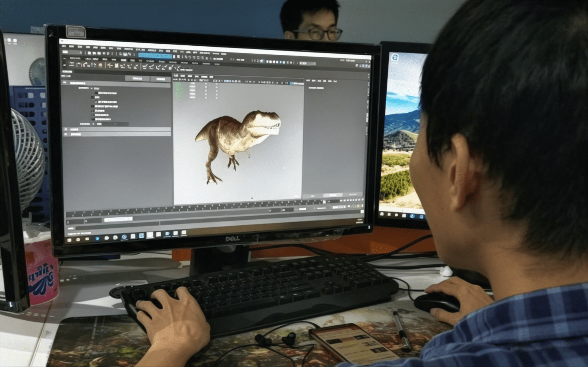
Task: Click the New Scene icon on status line
Action: [x=89, y=53]
